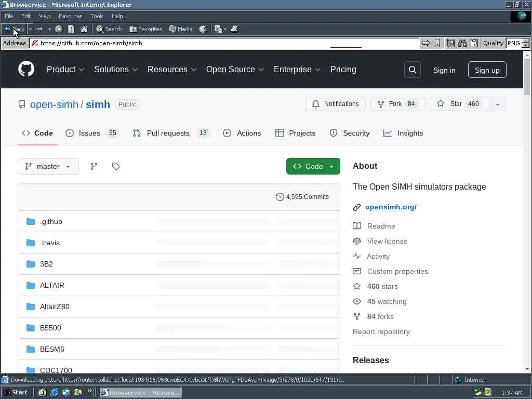532x399 pixels.
Task: Expand the Open Source navigation menu
Action: [x=235, y=70]
